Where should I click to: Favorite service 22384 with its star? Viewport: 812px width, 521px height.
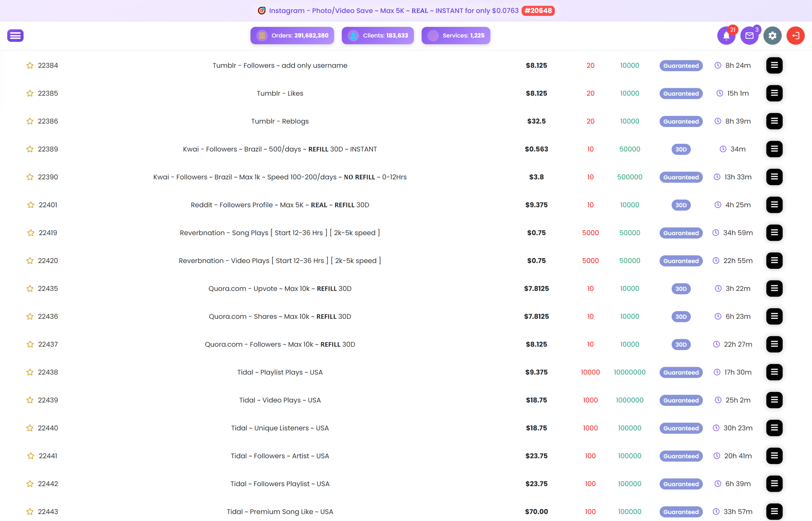[x=30, y=65]
